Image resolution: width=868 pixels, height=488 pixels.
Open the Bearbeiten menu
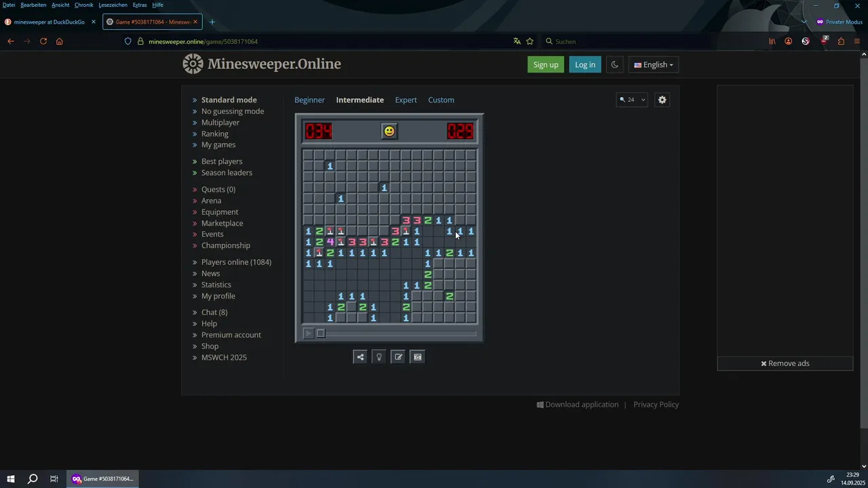pyautogui.click(x=33, y=5)
